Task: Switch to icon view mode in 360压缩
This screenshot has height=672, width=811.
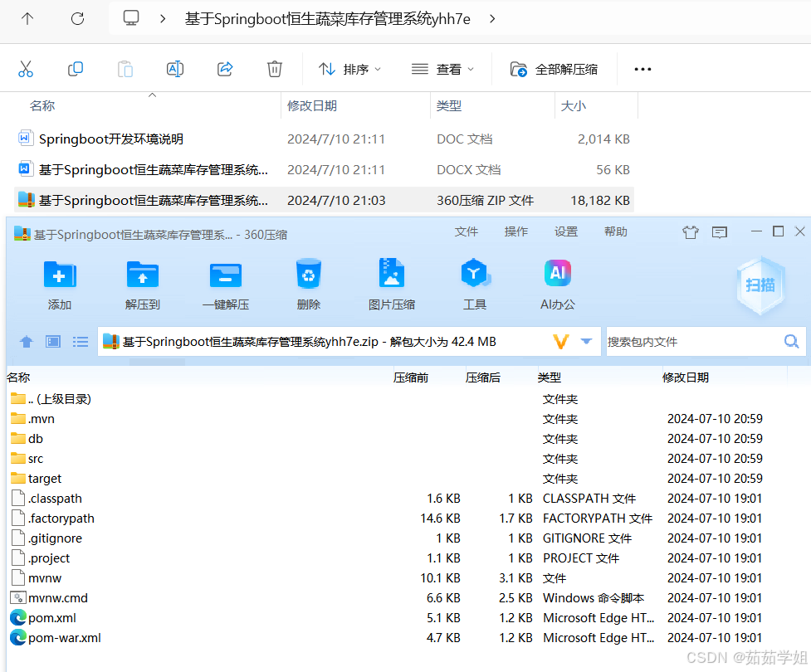Action: point(53,342)
